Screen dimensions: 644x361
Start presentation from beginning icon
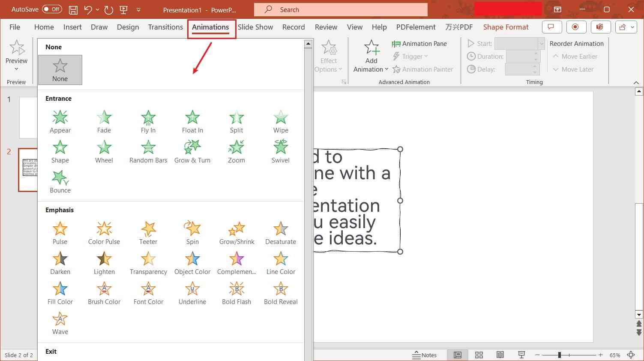(123, 9)
